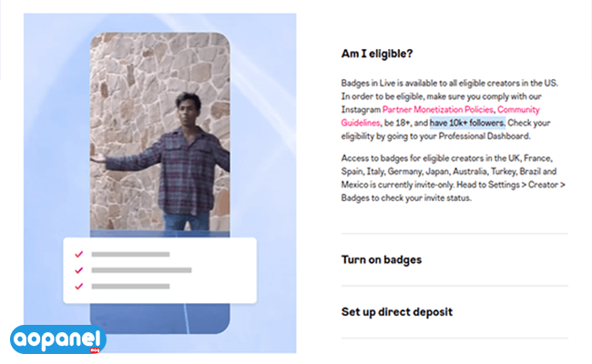Click the white checklist card
The height and width of the screenshot is (364, 592).
coord(159,270)
